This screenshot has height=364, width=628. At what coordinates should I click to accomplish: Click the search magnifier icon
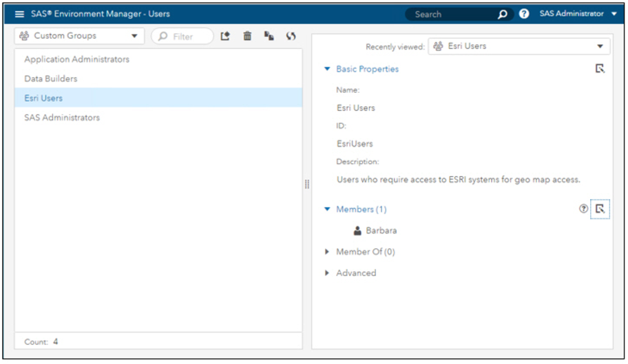(x=502, y=14)
